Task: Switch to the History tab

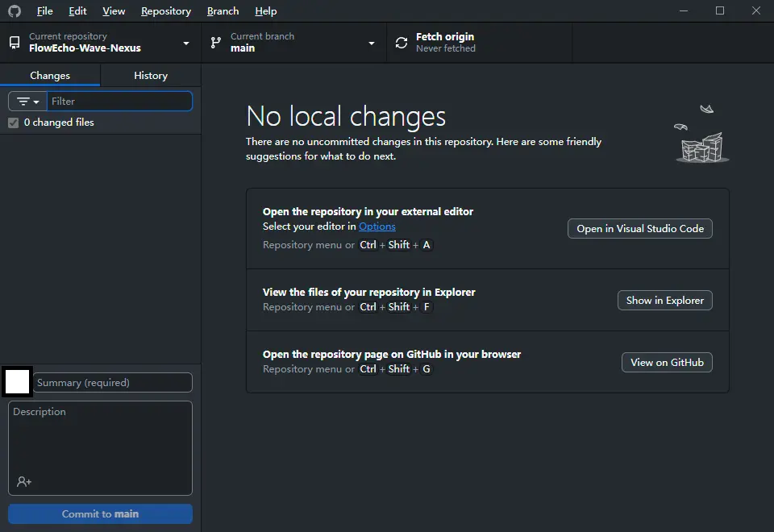Action: pyautogui.click(x=151, y=75)
